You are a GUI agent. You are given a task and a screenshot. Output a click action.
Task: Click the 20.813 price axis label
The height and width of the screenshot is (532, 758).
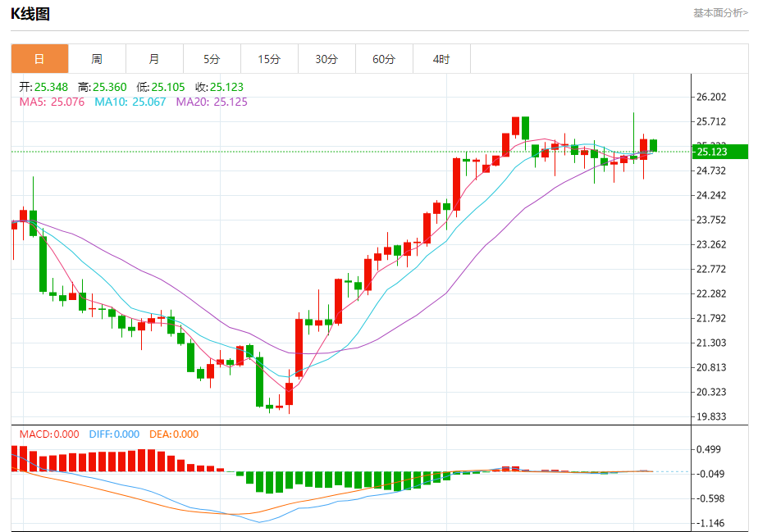(711, 367)
